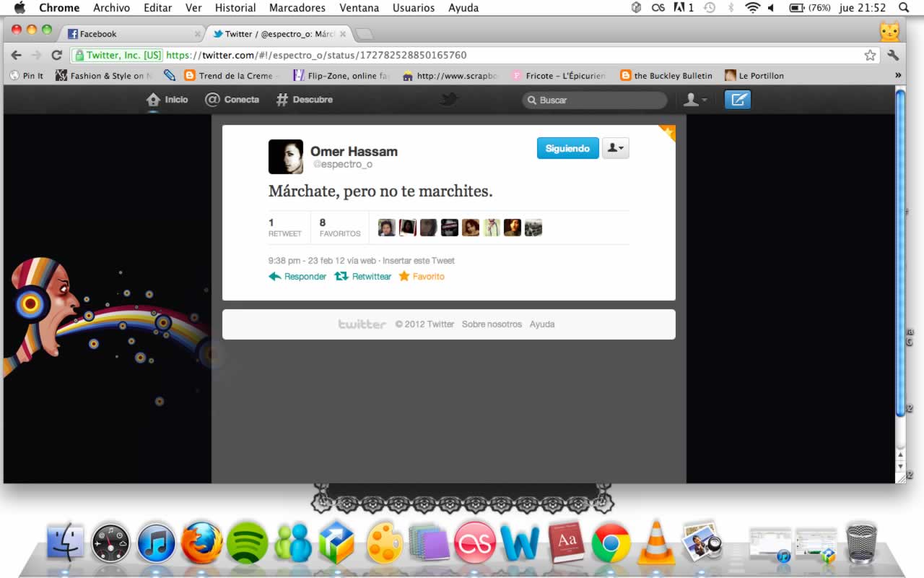The height and width of the screenshot is (578, 924).
Task: Open the Conecta @ section
Action: point(212,100)
